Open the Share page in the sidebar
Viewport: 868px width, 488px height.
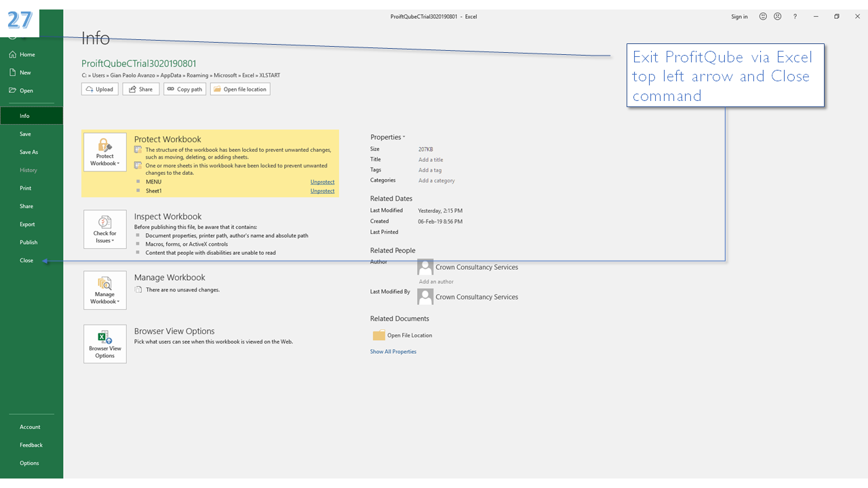[x=26, y=206]
